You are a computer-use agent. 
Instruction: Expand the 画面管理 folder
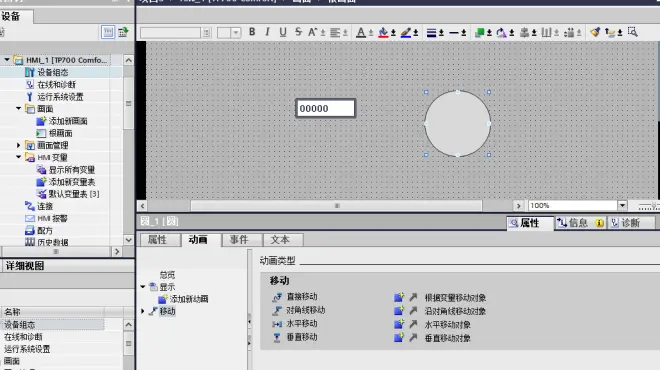click(19, 145)
